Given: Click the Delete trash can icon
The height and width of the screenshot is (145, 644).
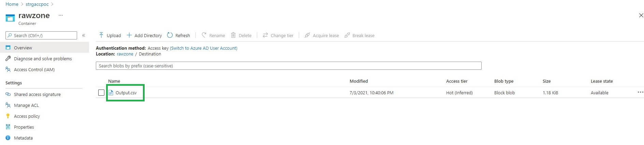Looking at the screenshot, I should point(233,35).
